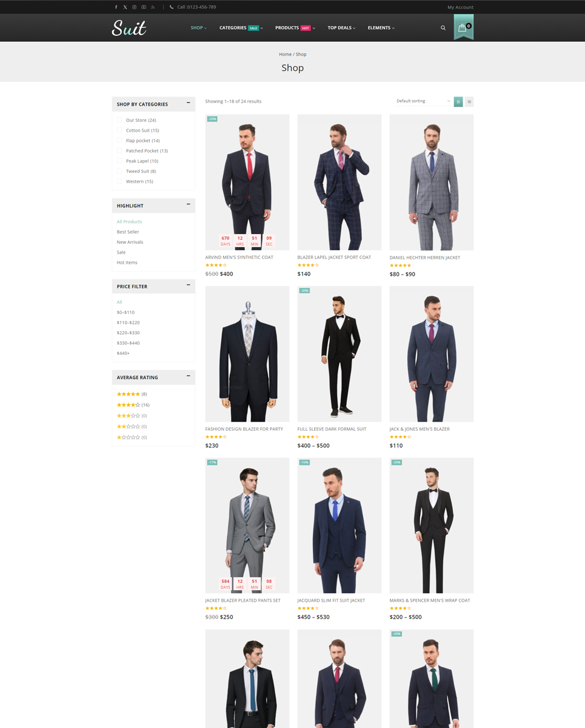Open the Top Deals menu
The width and height of the screenshot is (585, 728).
341,28
